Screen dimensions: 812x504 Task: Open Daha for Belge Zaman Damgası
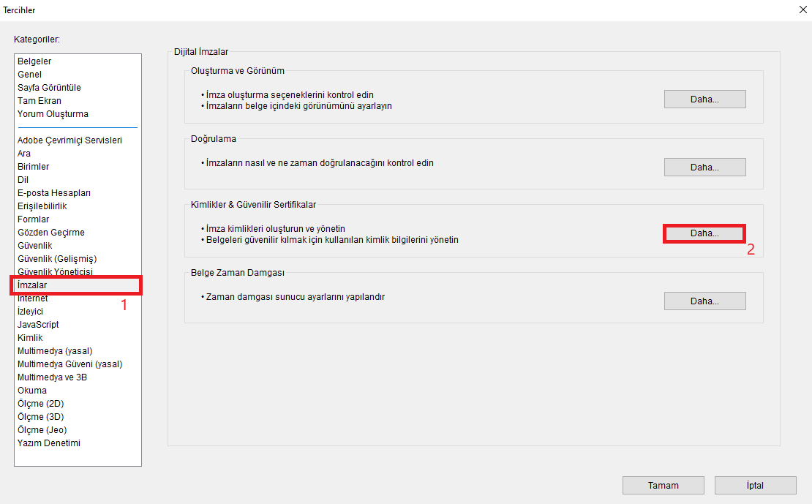[x=704, y=301]
